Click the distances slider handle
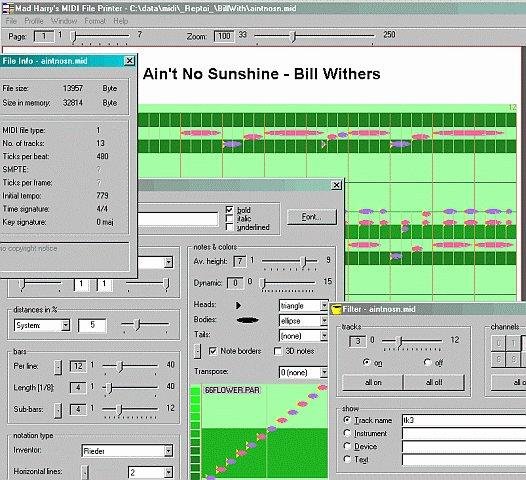The image size is (526, 480). (x=137, y=324)
